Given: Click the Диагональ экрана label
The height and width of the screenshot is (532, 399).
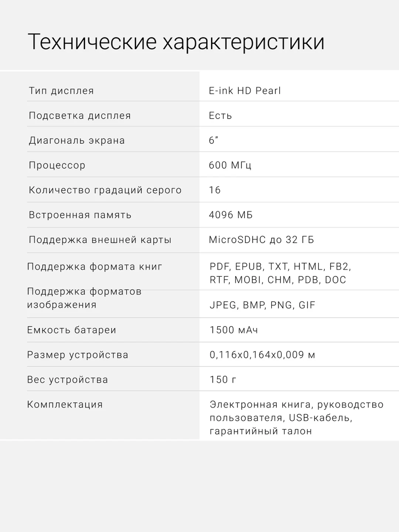Looking at the screenshot, I should click(x=77, y=140).
